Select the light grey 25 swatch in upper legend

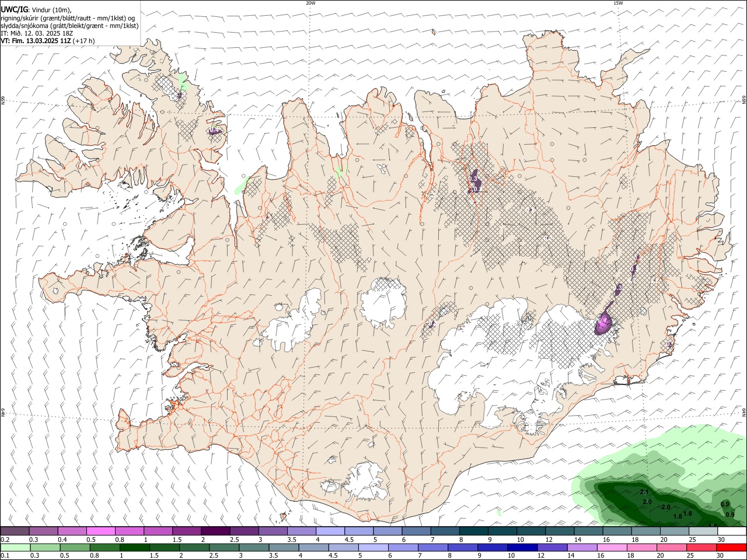[703, 531]
